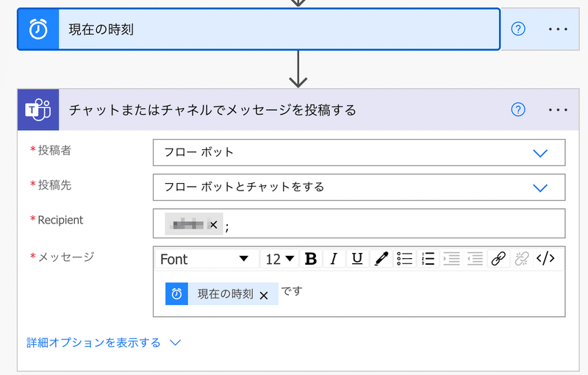
Task: Open the more options menu for 現在の時刻
Action: tap(558, 29)
